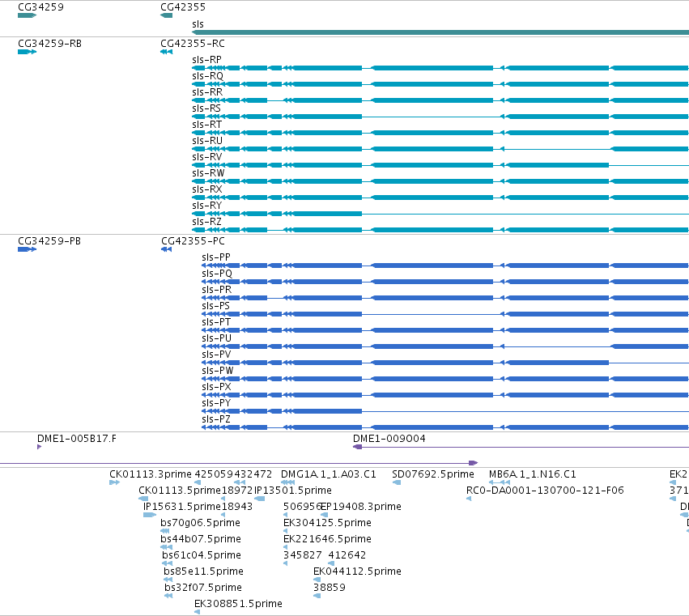This screenshot has width=689, height=616.
Task: Click the CG42355 gene arrow glyph
Action: 167,16
